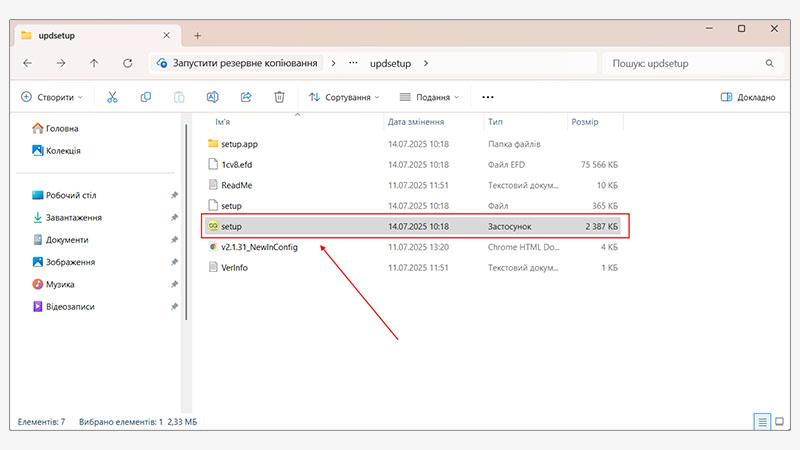The image size is (800, 450).
Task: Open the Створити dropdown menu
Action: (52, 97)
